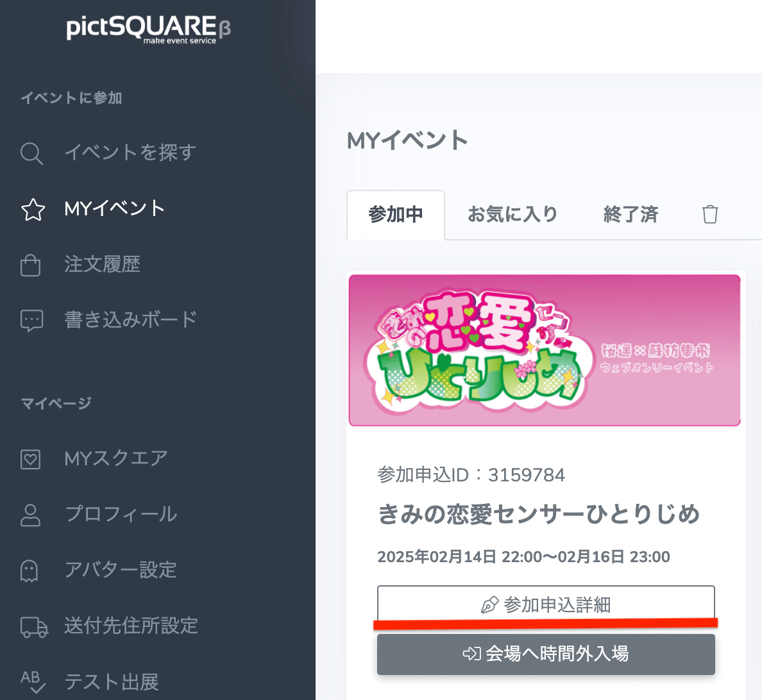
Task: Switch to the 参加中 tab
Action: coord(396,215)
